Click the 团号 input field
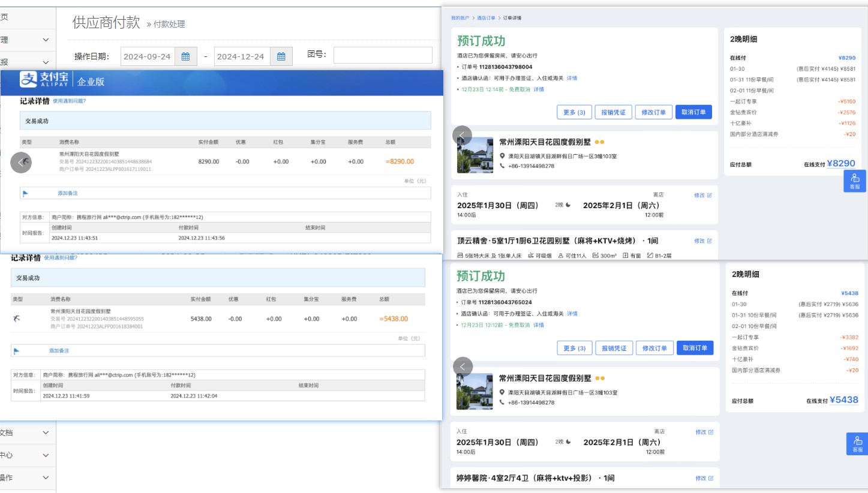The width and height of the screenshot is (868, 493). (382, 56)
